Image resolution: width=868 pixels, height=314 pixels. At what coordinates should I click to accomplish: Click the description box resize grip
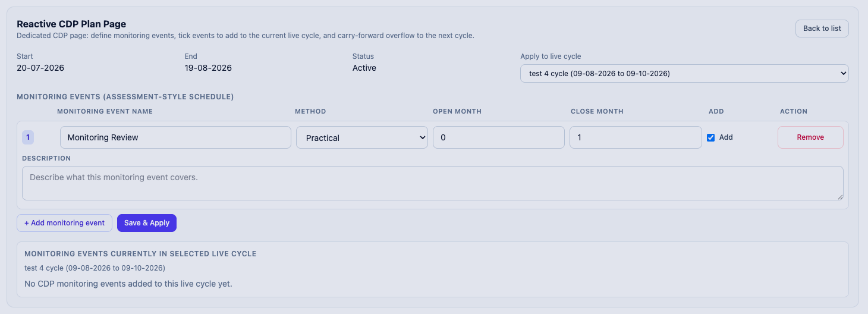[x=840, y=197]
